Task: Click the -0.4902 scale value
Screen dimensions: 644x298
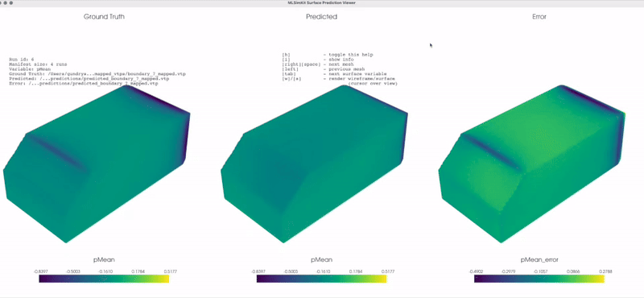Action: (475, 271)
